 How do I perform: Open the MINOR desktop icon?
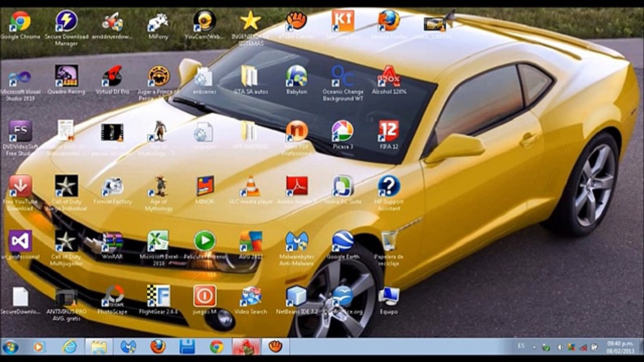coord(204,186)
